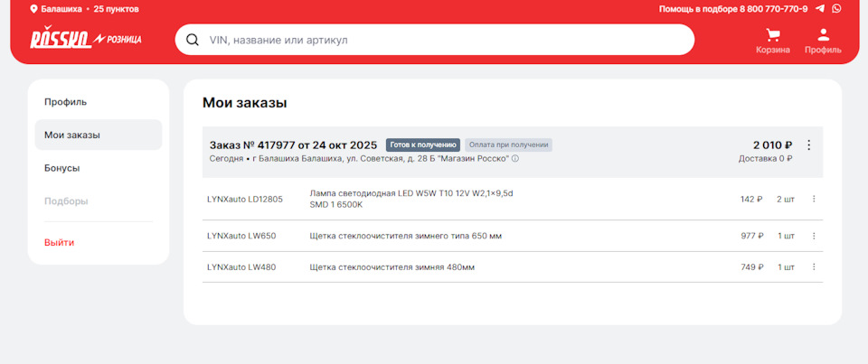Click the search magnifier icon
The image size is (868, 364).
coord(192,40)
